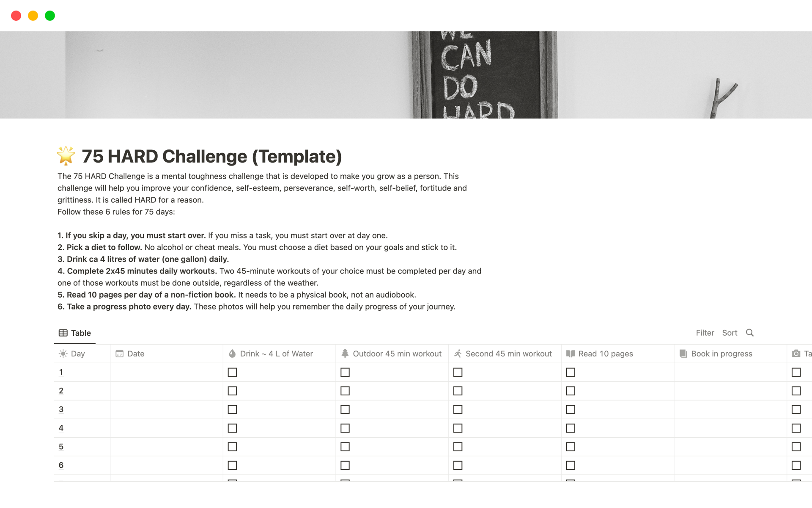
Task: Toggle the Day 1 Drink water checkbox
Action: click(233, 372)
